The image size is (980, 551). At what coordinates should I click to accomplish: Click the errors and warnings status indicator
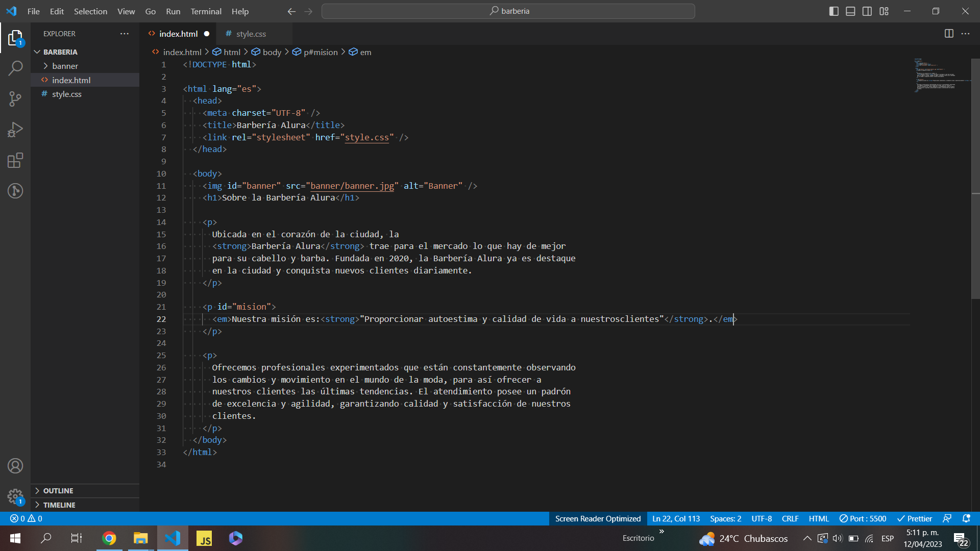pos(26,518)
